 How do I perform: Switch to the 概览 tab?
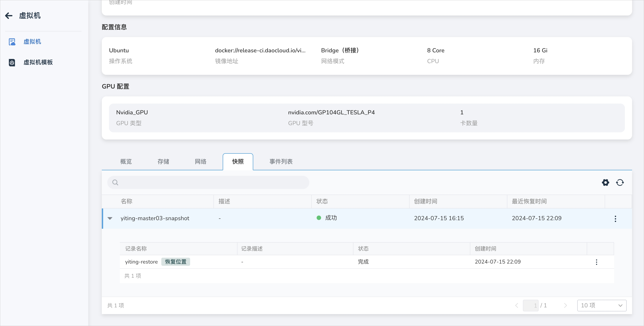point(126,162)
